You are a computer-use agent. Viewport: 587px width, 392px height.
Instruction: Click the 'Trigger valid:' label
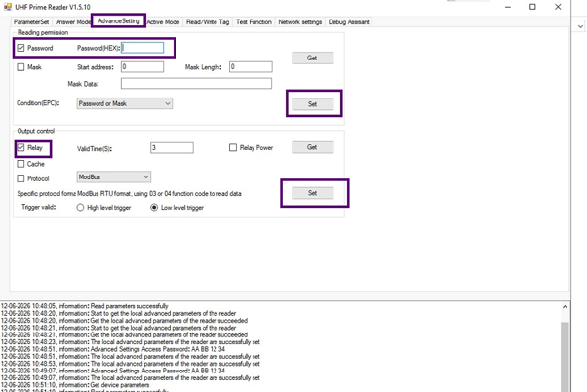[x=39, y=207]
